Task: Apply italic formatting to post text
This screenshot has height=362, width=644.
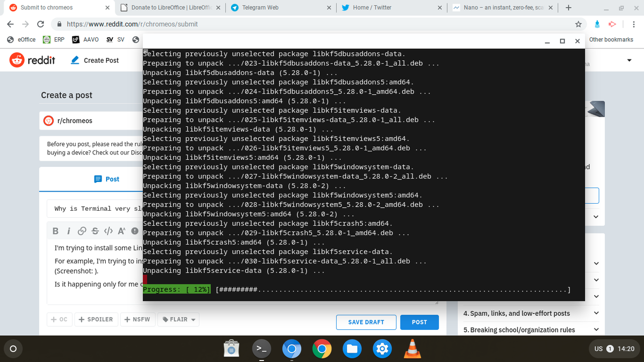Action: coord(68,231)
